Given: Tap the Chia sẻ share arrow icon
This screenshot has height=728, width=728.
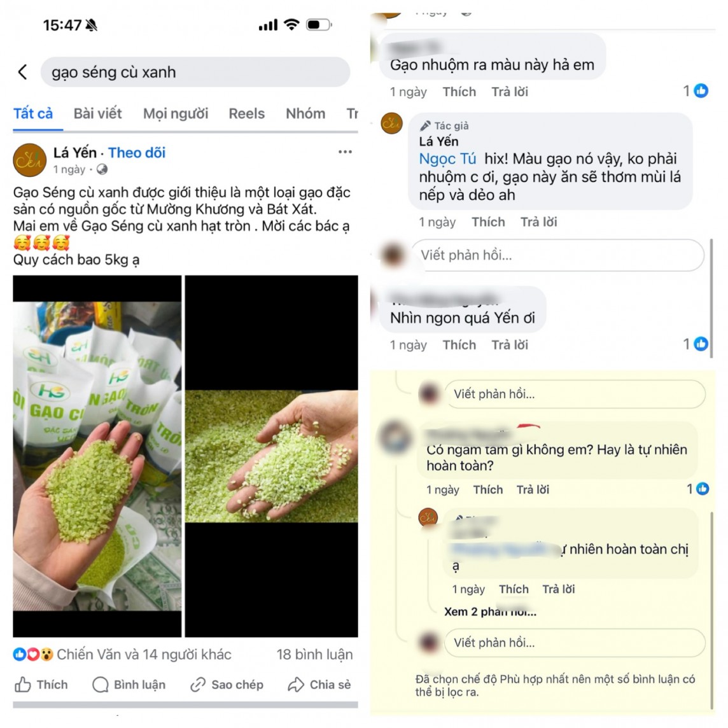Looking at the screenshot, I should [x=296, y=684].
